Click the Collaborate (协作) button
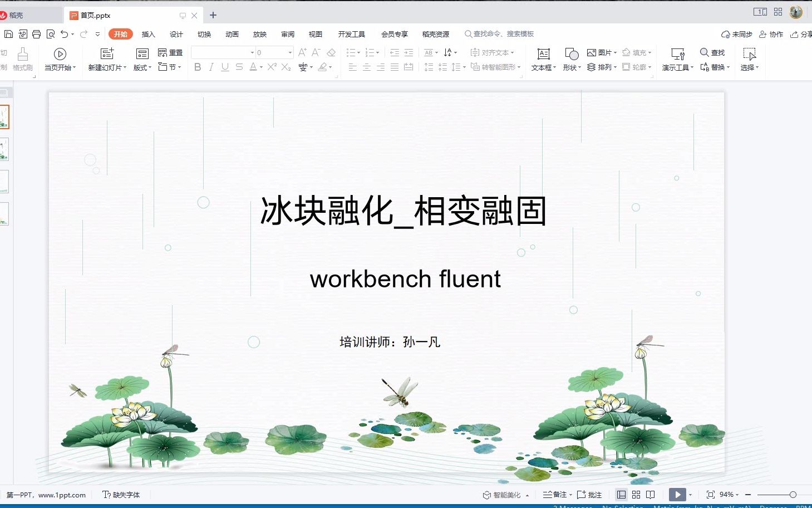Image resolution: width=812 pixels, height=508 pixels. coord(771,34)
